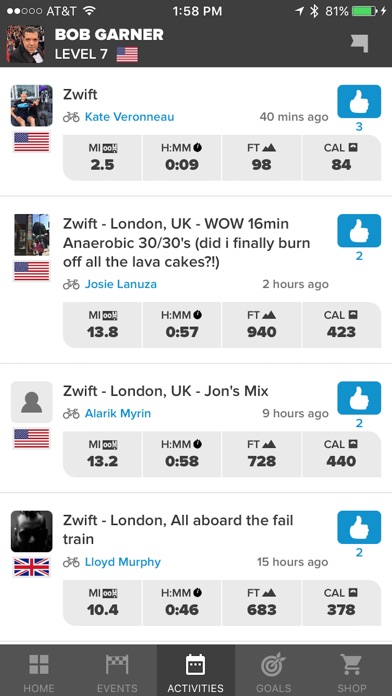Open the Jon's Mix activity title
Image resolution: width=392 pixels, height=696 pixels.
[166, 391]
